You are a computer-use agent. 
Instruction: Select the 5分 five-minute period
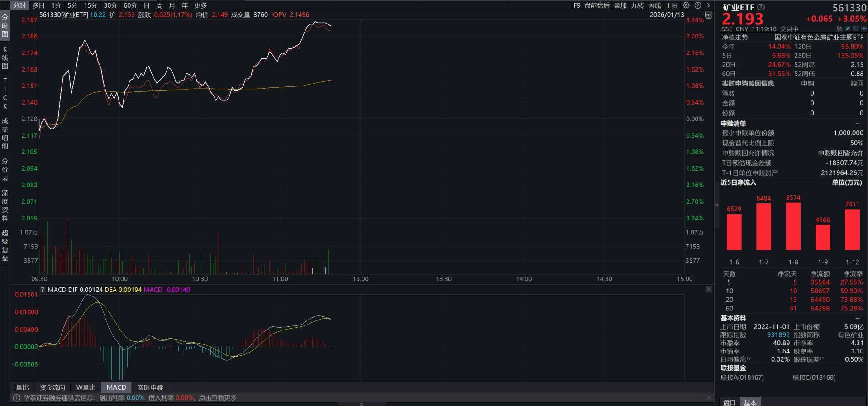point(72,5)
